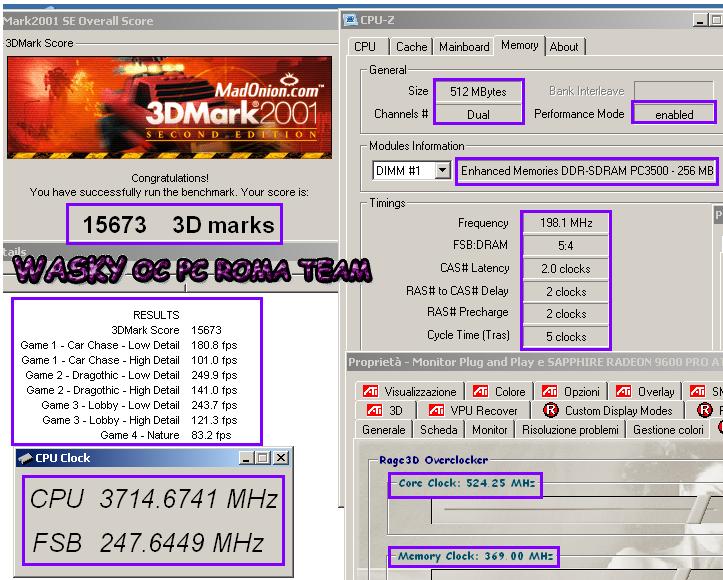Open the CPU tab in CPU-Z
Viewport: 723px width, 580px height.
[367, 47]
